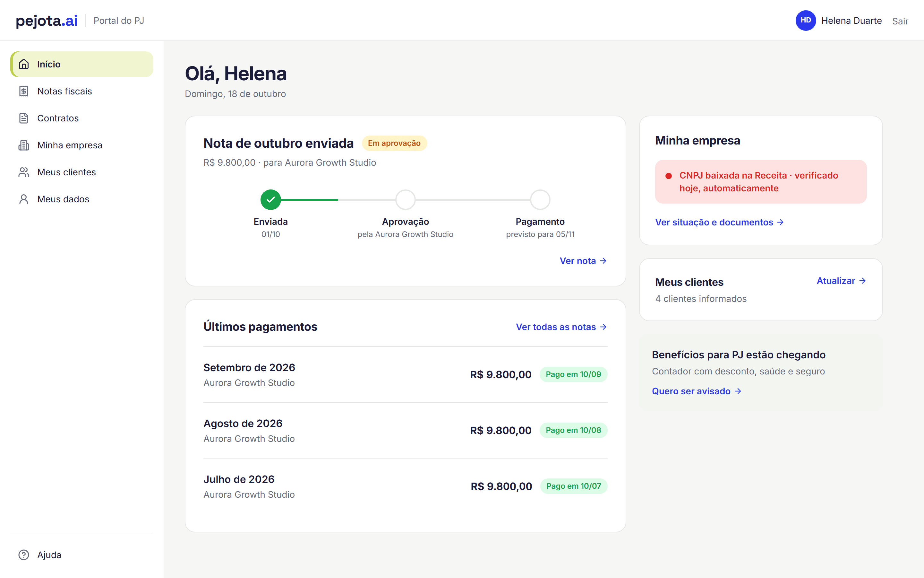Screen dimensions: 924x578
Task: Click the previsto para 05/11 text
Action: click(x=540, y=234)
